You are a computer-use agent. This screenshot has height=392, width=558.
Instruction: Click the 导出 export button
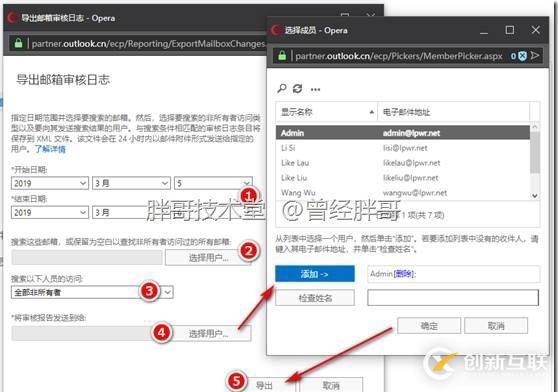pyautogui.click(x=264, y=385)
